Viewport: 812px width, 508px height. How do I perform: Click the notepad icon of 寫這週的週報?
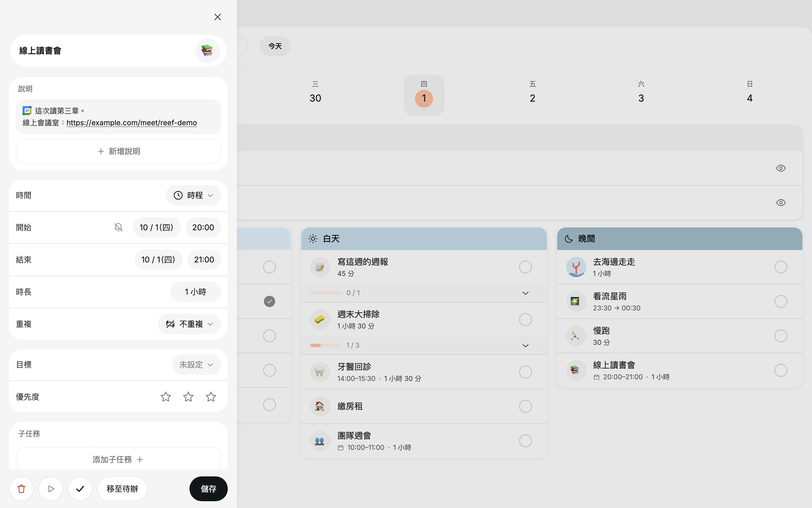[x=320, y=267]
